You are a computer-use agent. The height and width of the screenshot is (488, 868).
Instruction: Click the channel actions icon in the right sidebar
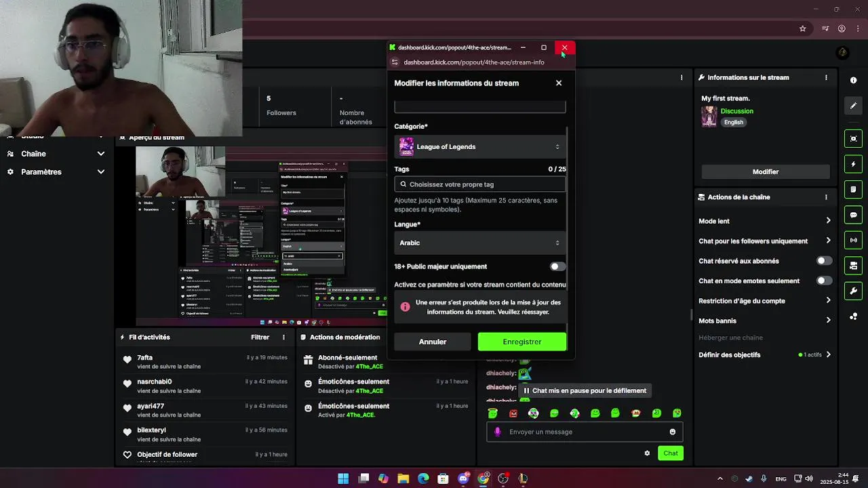(x=853, y=265)
